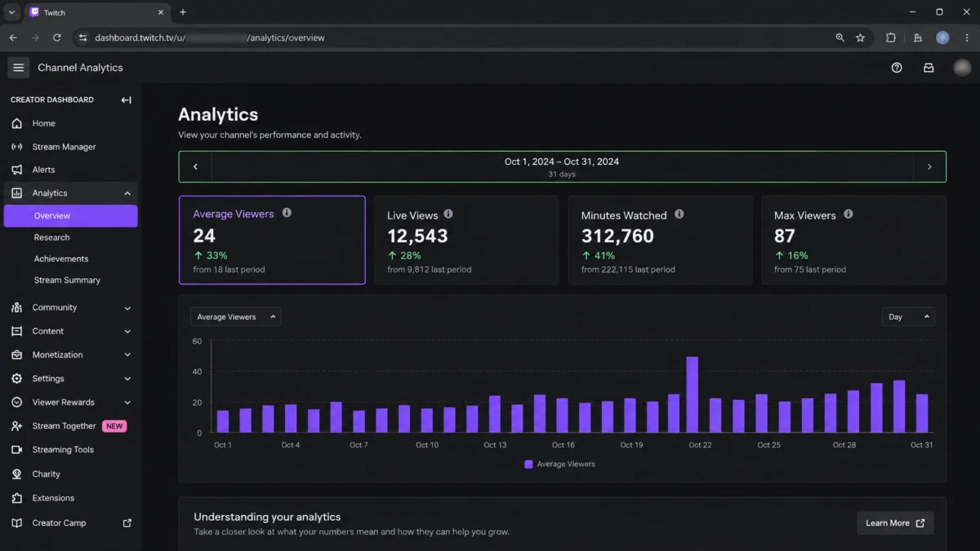Viewport: 980px width, 551px height.
Task: Click the Analytics chart icon
Action: point(16,193)
